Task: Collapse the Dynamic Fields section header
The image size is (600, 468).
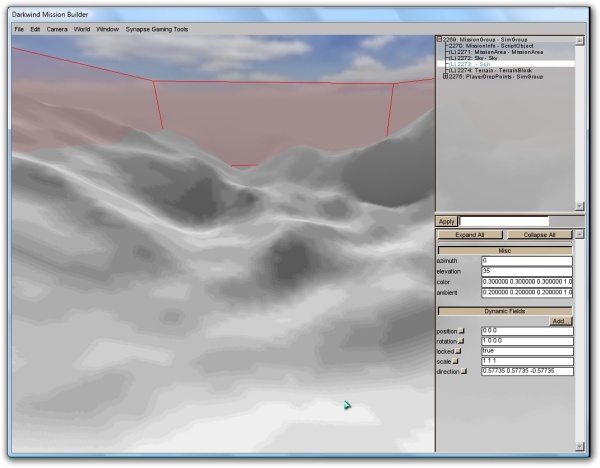Action: point(504,311)
